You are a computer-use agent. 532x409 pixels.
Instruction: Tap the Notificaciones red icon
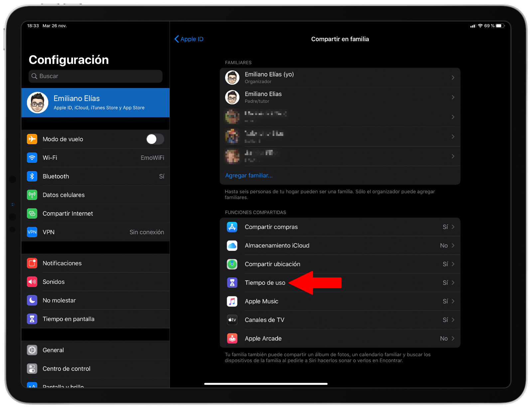32,263
